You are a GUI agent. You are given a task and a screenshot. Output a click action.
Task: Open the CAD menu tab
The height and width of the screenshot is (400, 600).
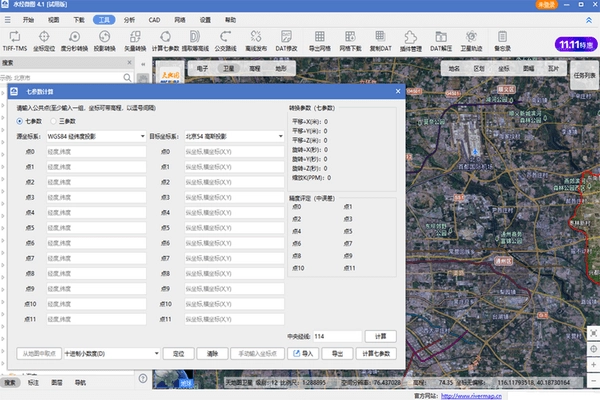tap(155, 19)
